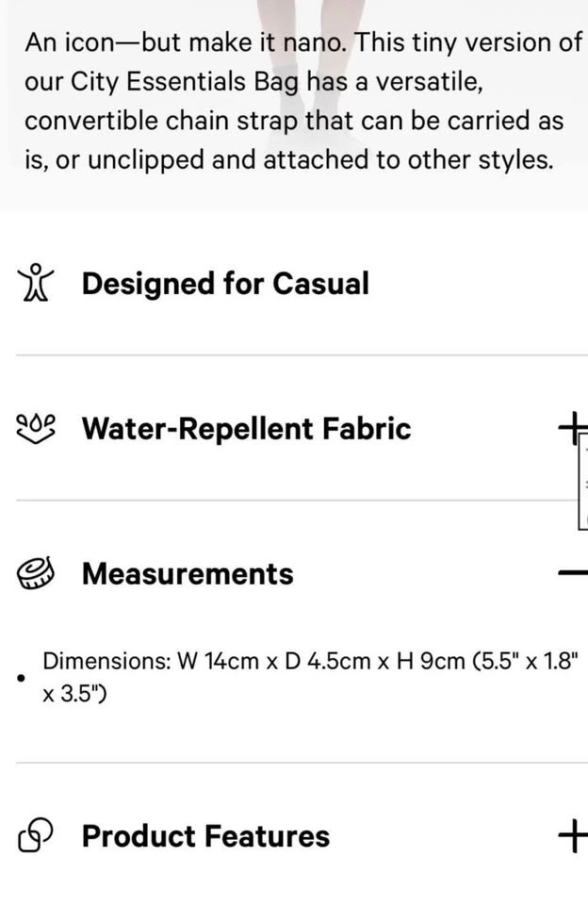Tap the Measurements heading label
Screen dimensions: 588x905
pyautogui.click(x=188, y=573)
